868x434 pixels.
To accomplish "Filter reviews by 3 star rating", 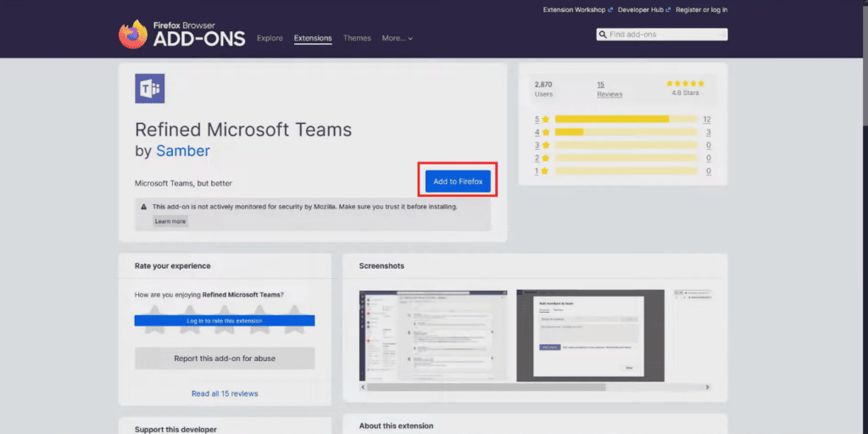I will pos(542,145).
